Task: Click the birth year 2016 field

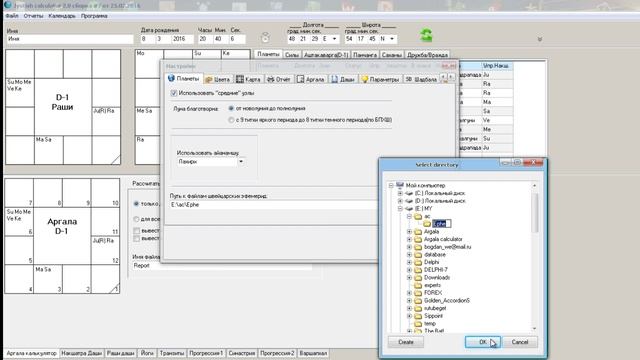Action: (x=183, y=39)
